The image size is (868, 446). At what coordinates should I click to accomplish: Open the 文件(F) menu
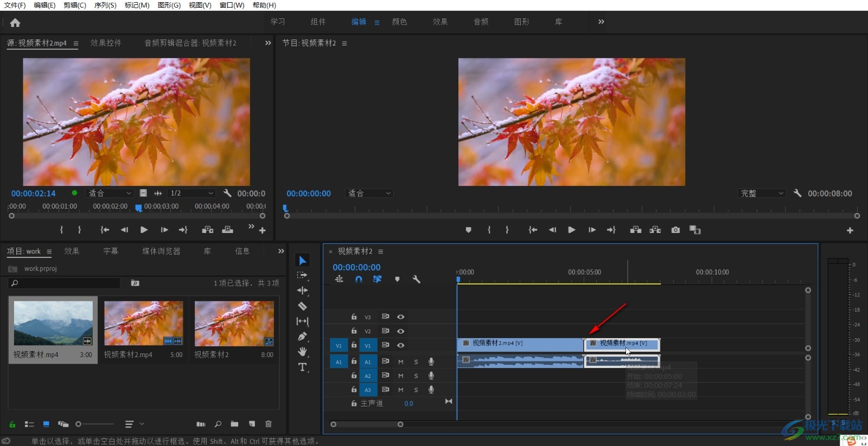click(x=15, y=5)
